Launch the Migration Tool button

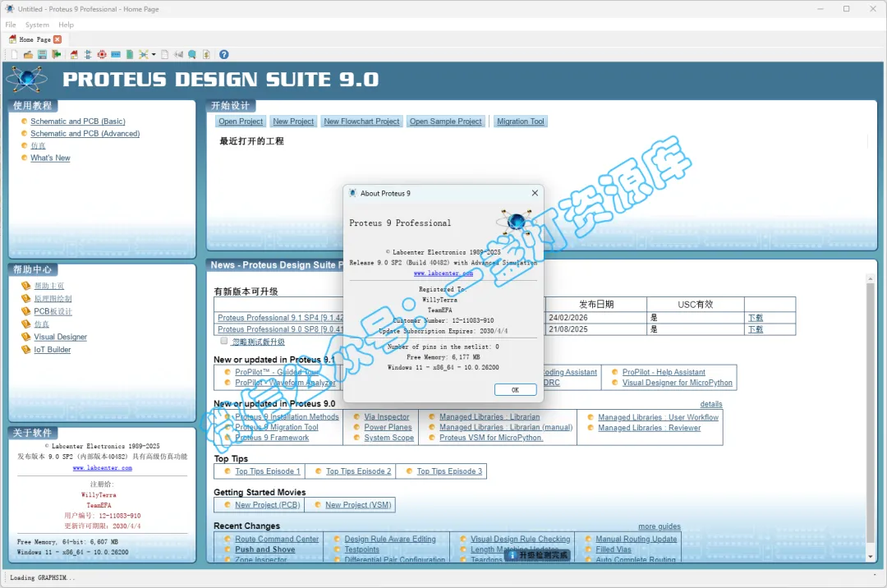point(521,122)
